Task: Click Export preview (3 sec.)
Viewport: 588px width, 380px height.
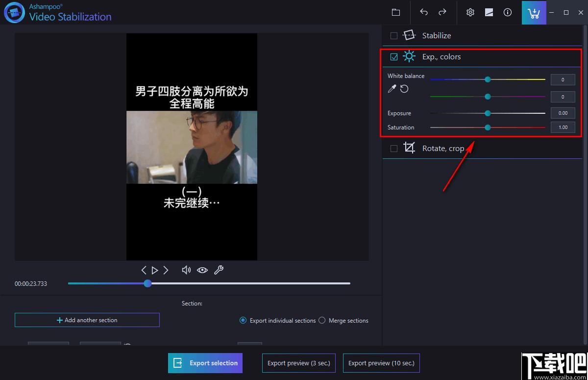Action: [299, 363]
